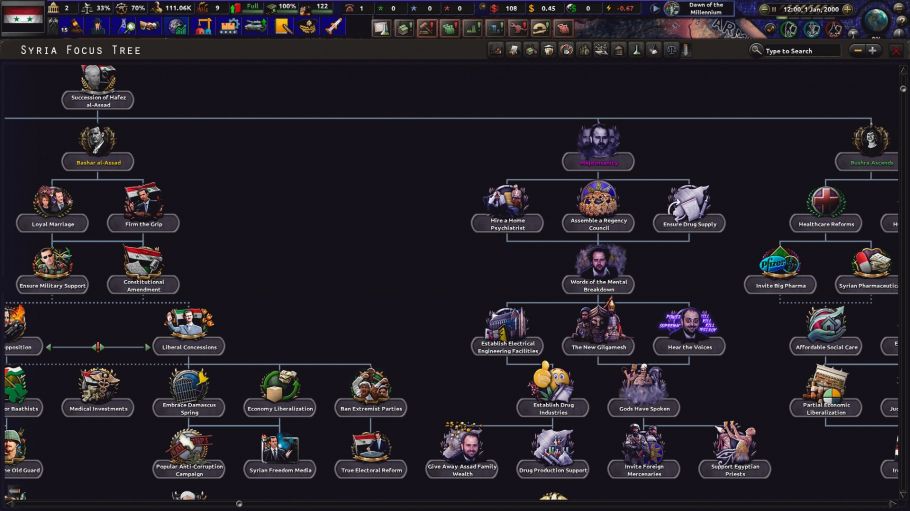Select the Loyal Marriage focus

52,224
